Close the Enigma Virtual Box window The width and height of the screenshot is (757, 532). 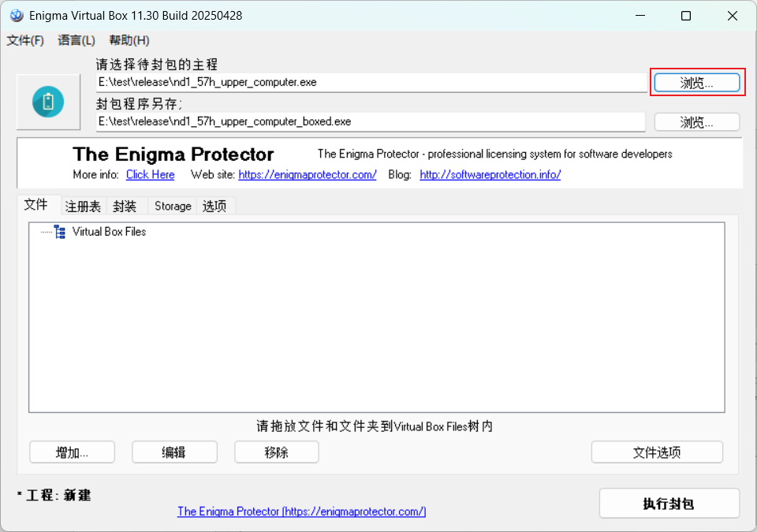coord(732,16)
